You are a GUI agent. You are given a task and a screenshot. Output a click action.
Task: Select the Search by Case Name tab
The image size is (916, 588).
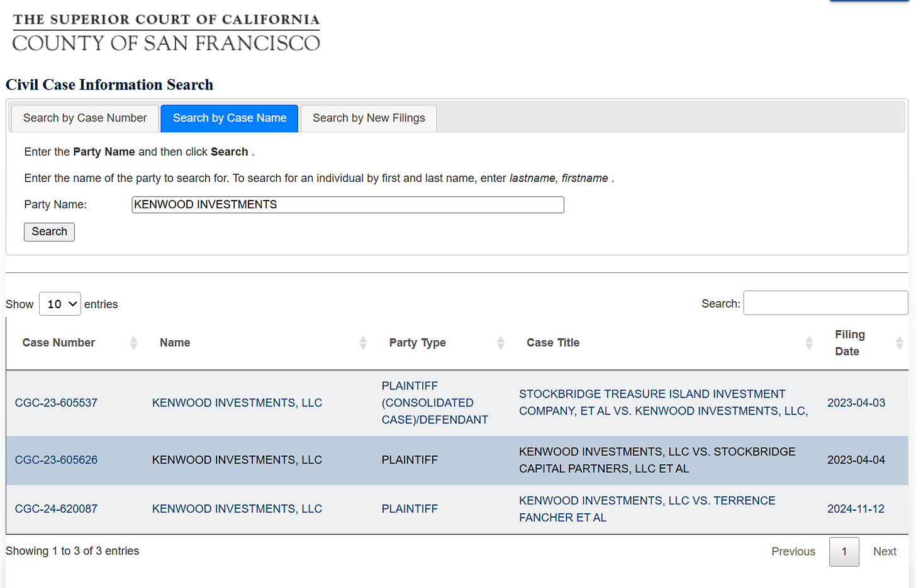point(230,118)
